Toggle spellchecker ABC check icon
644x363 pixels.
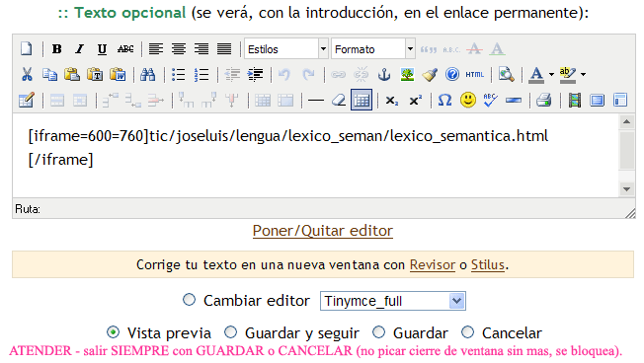(490, 100)
